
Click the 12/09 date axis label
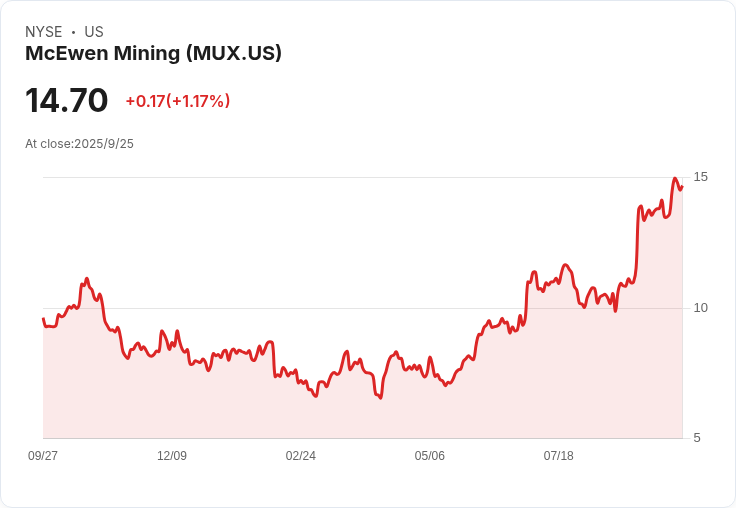(172, 456)
